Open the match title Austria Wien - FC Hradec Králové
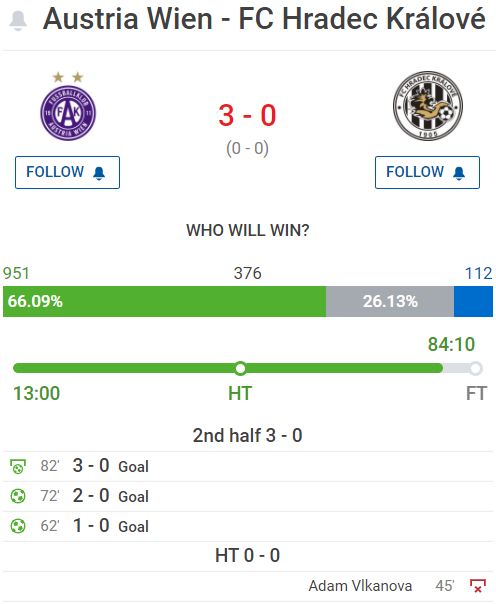This screenshot has height=604, width=496. (x=264, y=18)
